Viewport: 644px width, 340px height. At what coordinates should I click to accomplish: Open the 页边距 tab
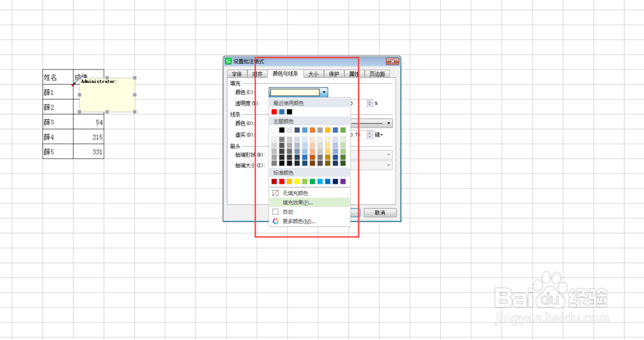pyautogui.click(x=377, y=74)
